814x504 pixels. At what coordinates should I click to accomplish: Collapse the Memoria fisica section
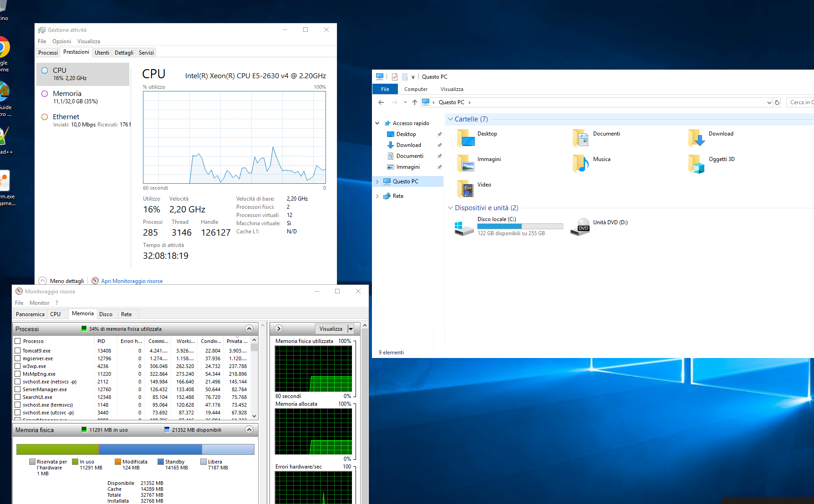(249, 430)
